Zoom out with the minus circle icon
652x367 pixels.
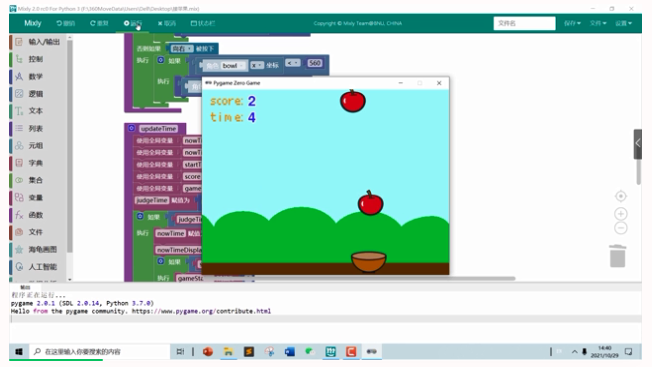pos(621,228)
